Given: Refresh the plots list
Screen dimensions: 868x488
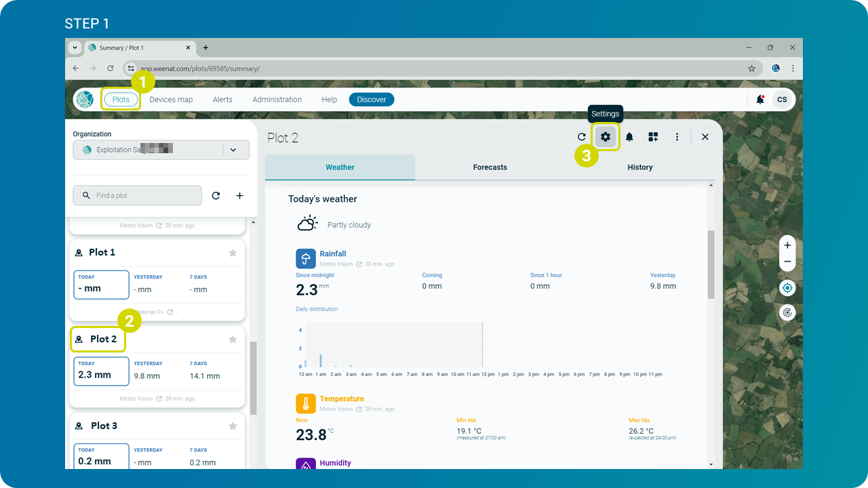Looking at the screenshot, I should tap(216, 195).
